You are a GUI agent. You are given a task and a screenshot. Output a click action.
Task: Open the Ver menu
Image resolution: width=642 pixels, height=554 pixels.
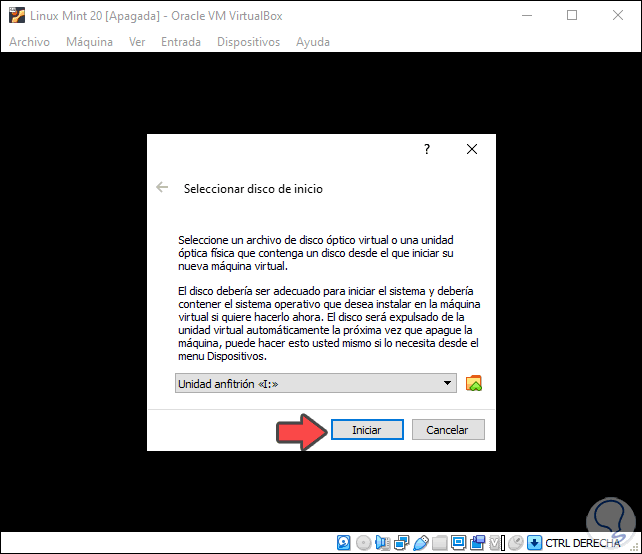point(137,42)
